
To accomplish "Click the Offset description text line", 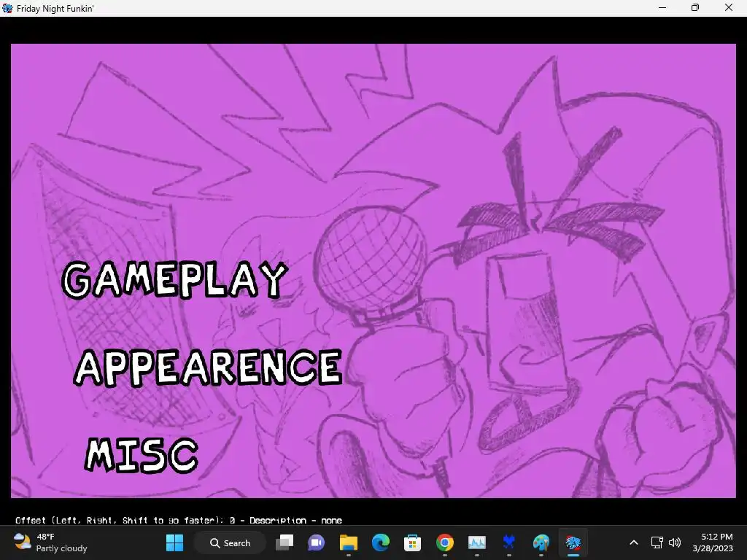I will click(179, 521).
